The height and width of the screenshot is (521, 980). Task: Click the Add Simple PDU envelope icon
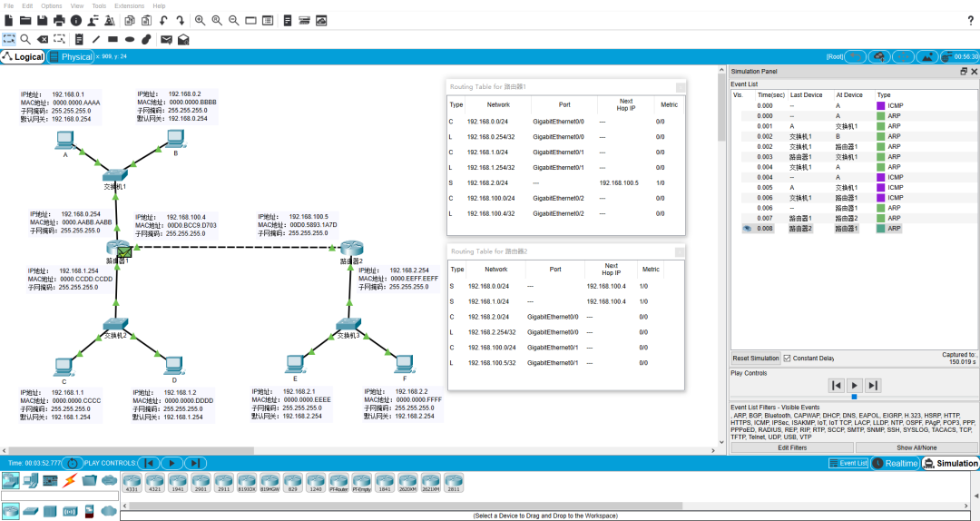tap(166, 39)
